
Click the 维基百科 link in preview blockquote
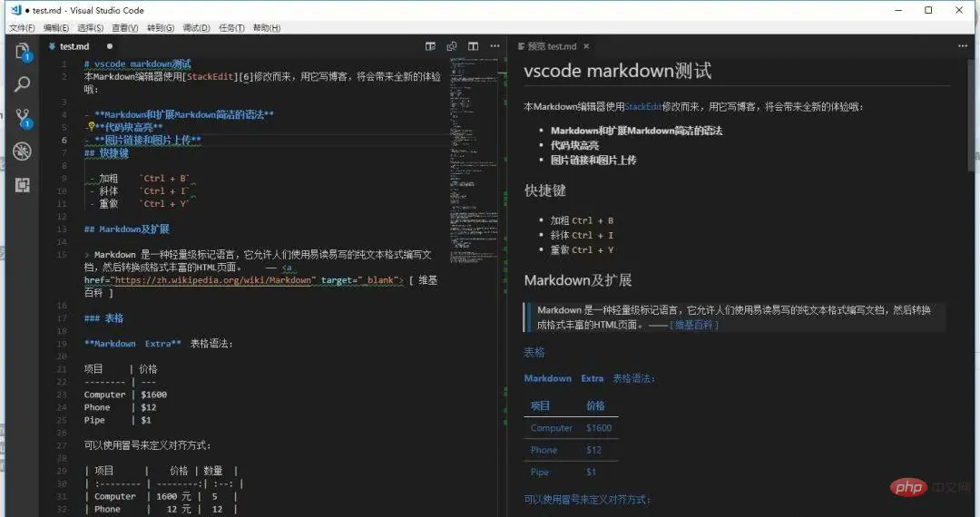point(694,324)
